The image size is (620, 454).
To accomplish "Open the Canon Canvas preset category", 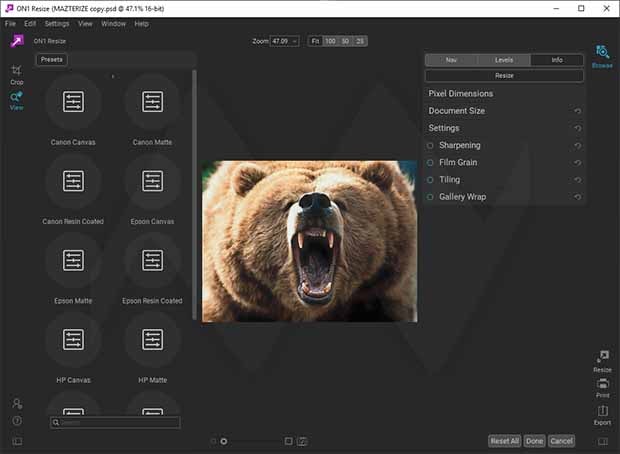I will tap(73, 101).
